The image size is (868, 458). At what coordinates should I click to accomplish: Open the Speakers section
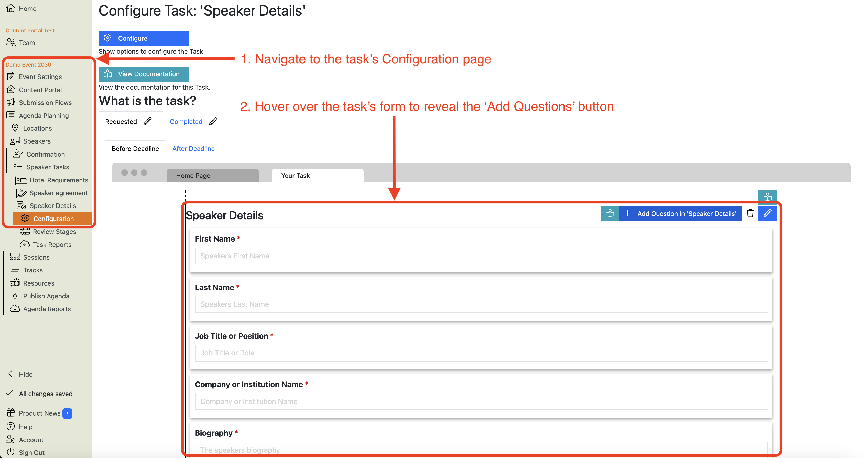click(31, 141)
